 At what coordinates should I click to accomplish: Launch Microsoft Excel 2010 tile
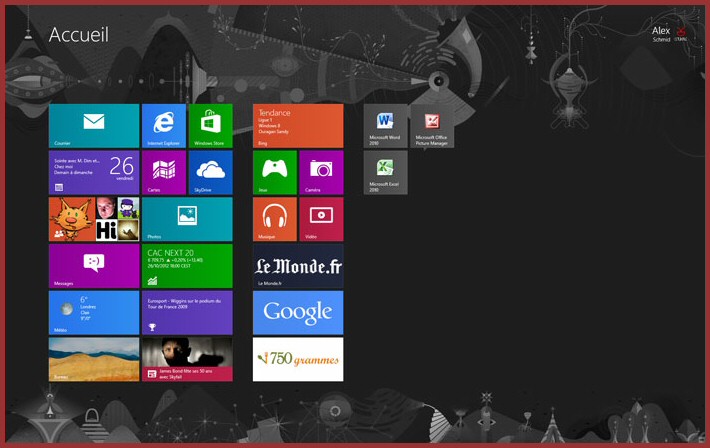pos(385,173)
